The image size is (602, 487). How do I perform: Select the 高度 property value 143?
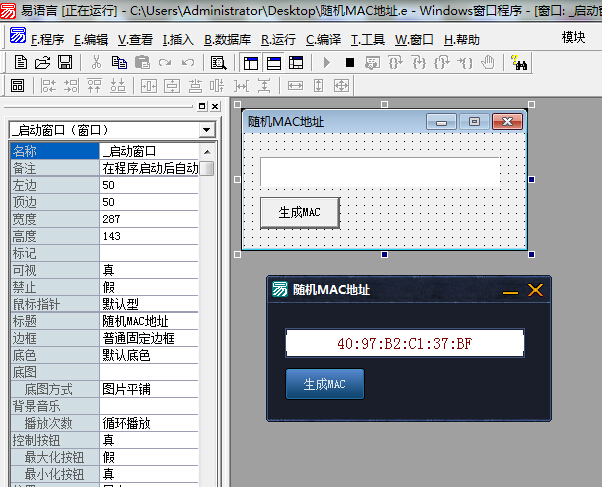click(x=149, y=236)
